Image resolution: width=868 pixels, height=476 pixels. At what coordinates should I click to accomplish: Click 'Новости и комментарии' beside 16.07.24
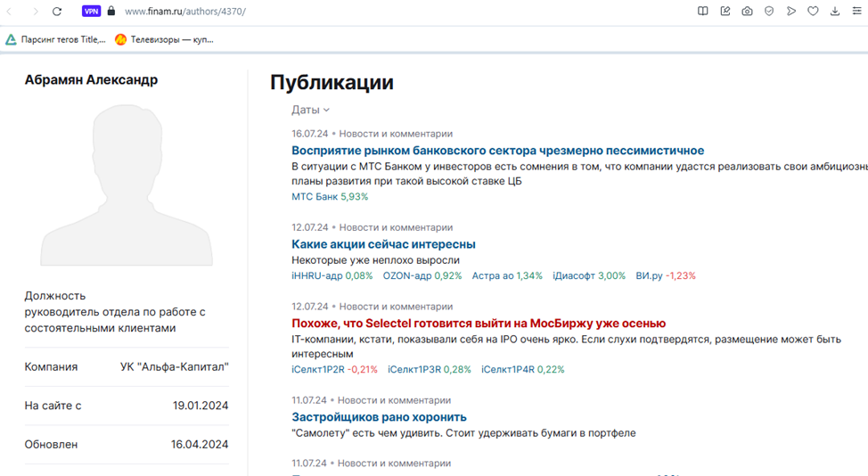[396, 134]
